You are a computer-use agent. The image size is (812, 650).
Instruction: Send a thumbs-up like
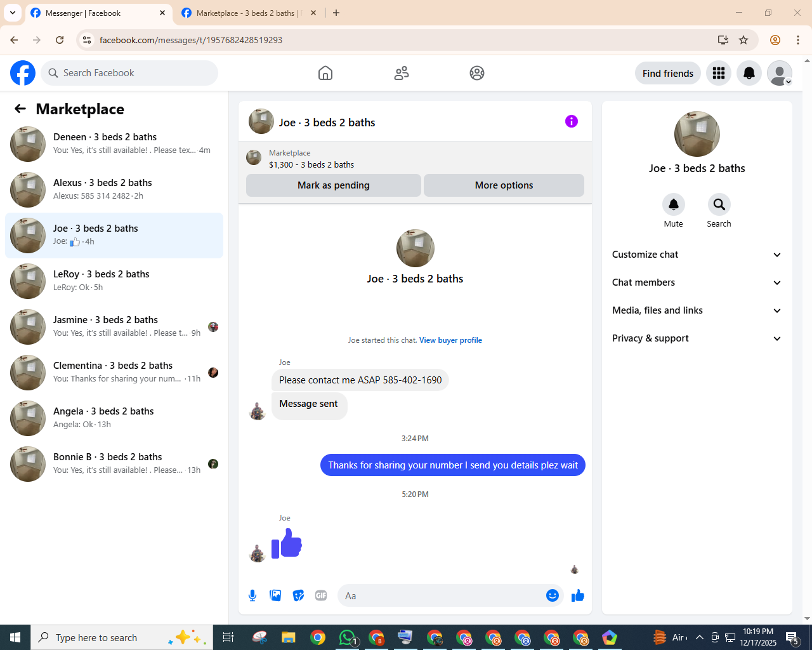pyautogui.click(x=578, y=595)
